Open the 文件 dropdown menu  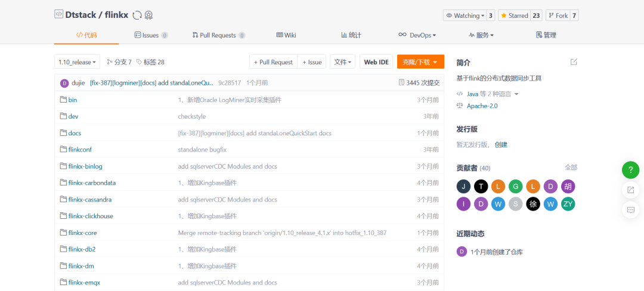(342, 62)
